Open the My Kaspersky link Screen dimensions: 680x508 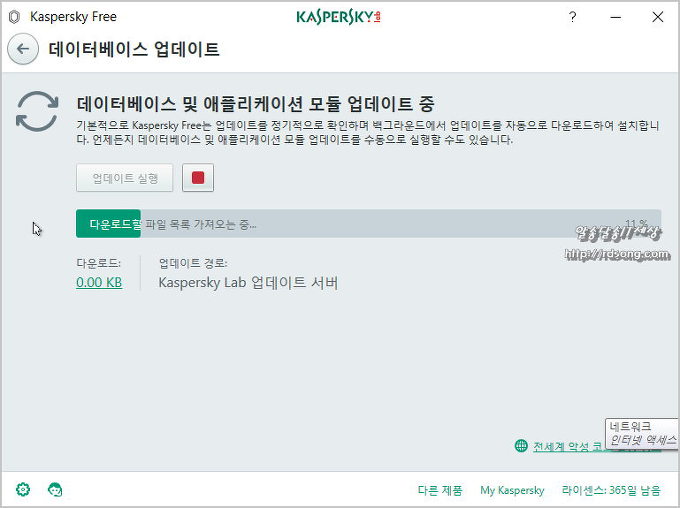[512, 490]
